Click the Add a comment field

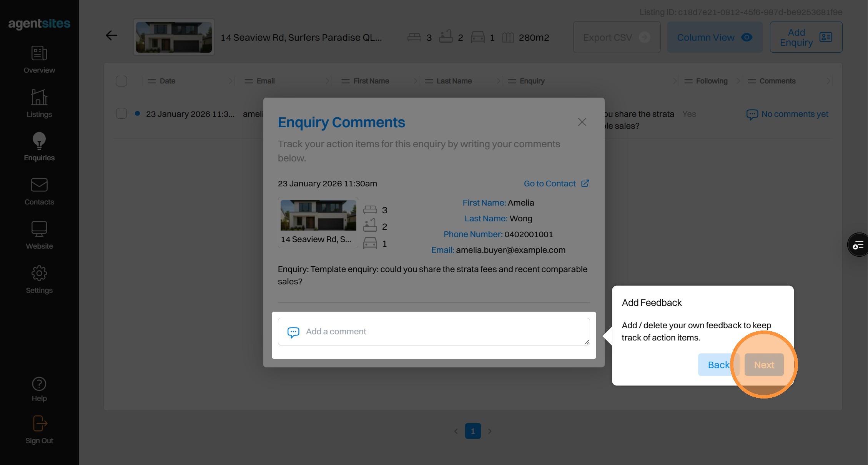pyautogui.click(x=434, y=332)
